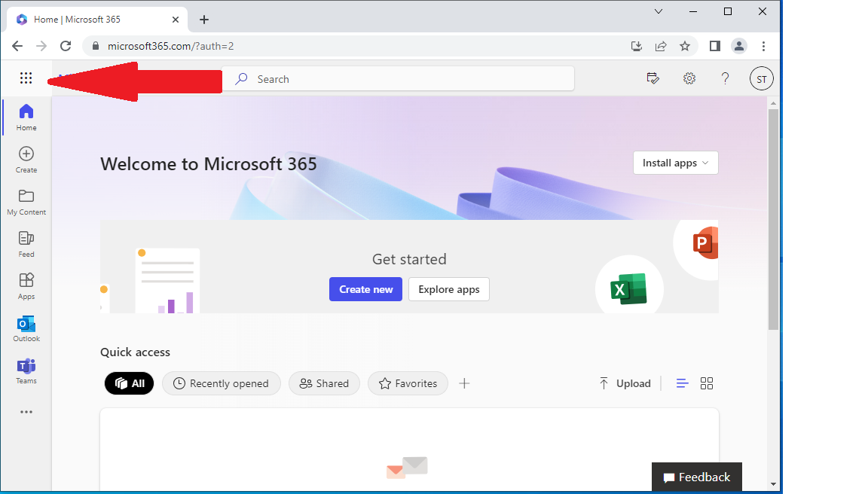
Task: Open My Content folder in sidebar
Action: click(x=26, y=202)
